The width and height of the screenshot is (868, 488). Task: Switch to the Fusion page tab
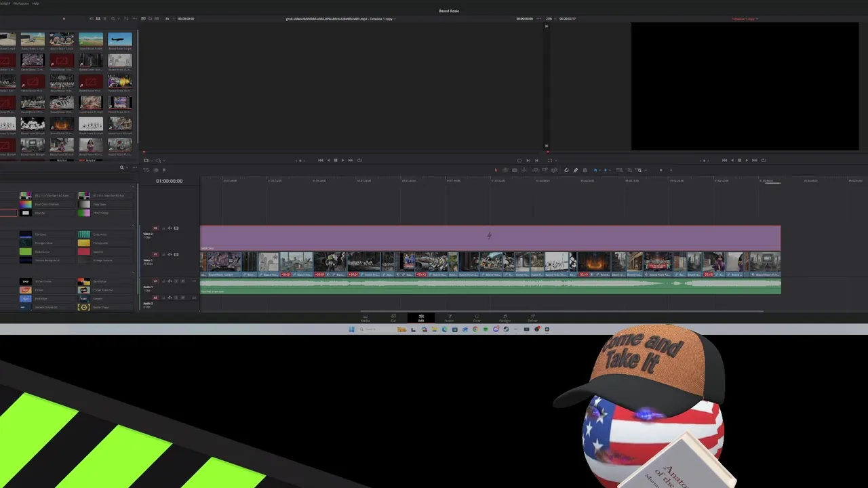pyautogui.click(x=449, y=318)
